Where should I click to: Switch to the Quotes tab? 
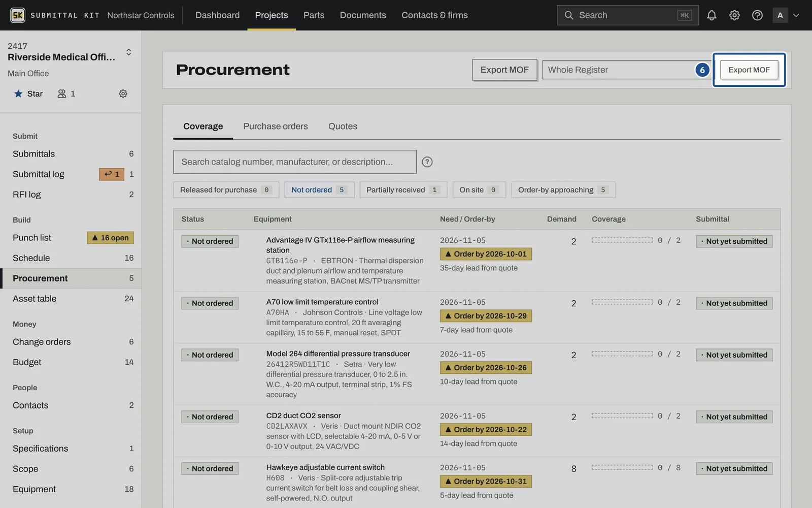point(343,126)
